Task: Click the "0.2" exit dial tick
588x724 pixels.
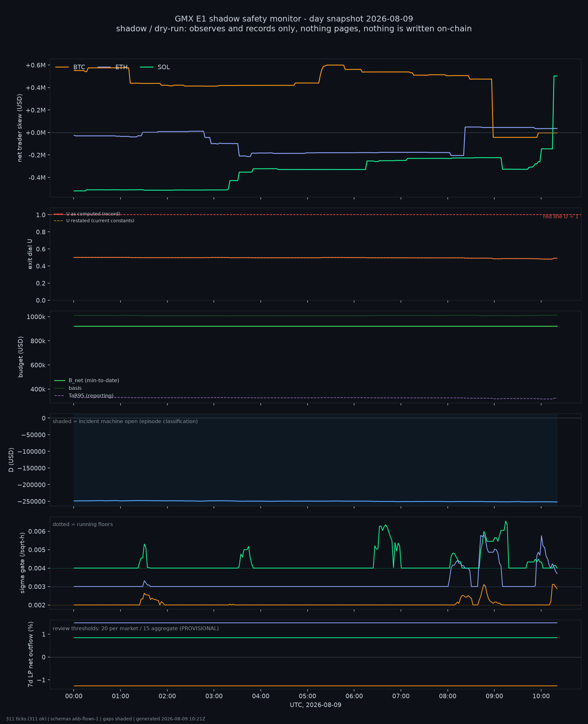Action: coord(41,283)
